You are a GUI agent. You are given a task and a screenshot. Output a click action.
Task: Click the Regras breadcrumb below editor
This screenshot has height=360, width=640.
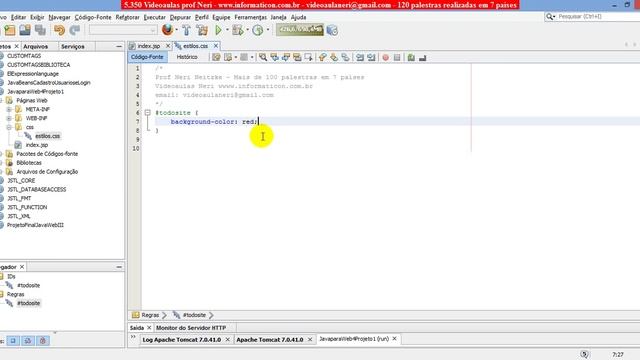point(150,315)
